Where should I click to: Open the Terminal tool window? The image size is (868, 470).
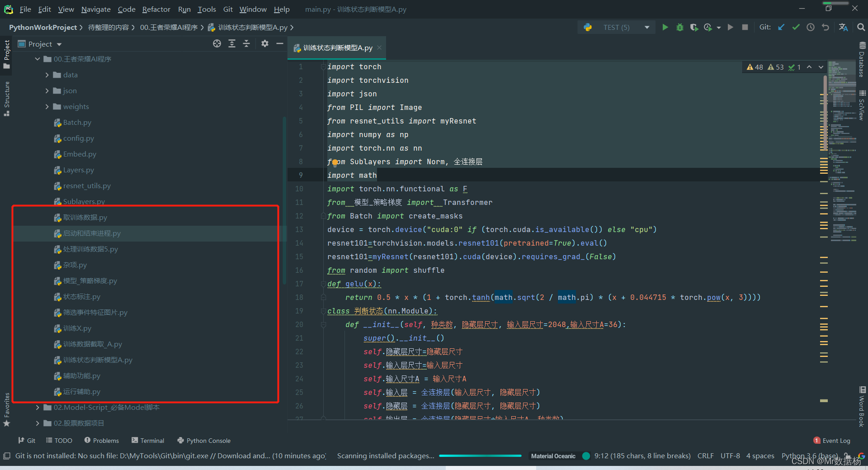pos(148,441)
